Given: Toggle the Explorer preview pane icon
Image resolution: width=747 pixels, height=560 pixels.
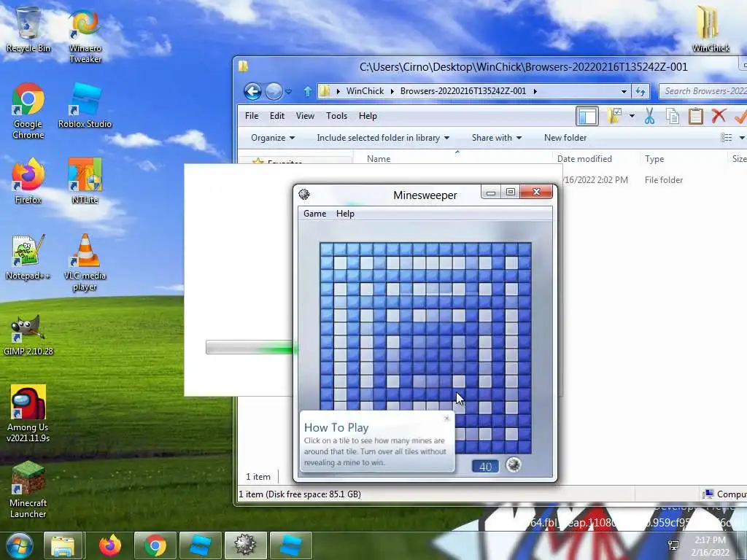Looking at the screenshot, I should [x=587, y=116].
